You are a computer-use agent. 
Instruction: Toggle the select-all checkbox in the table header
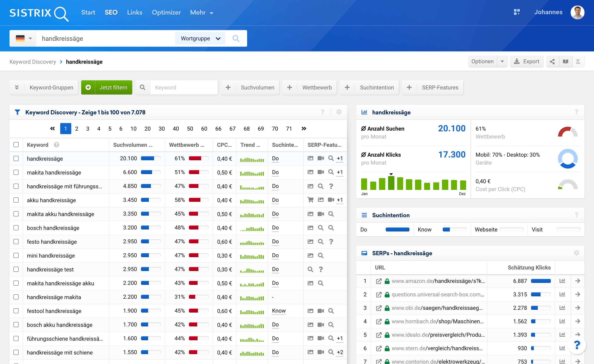click(x=16, y=145)
